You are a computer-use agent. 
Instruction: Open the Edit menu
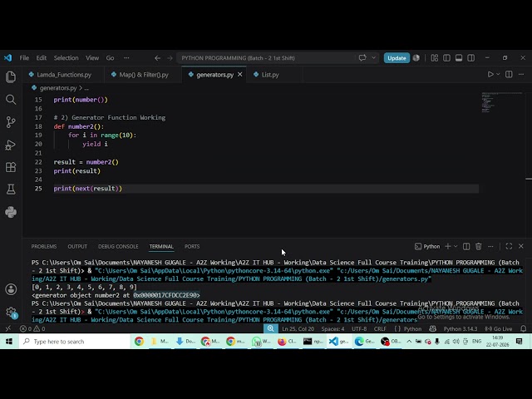(42, 58)
